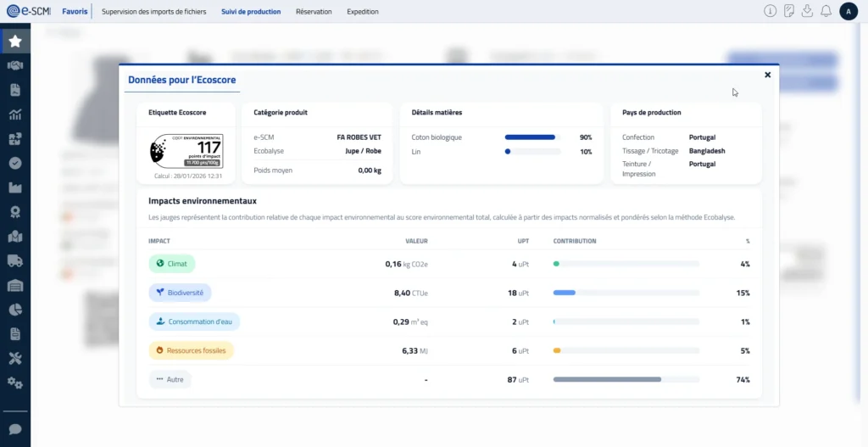The image size is (868, 447).
Task: Open the chat bubble sidebar icon
Action: [15, 429]
